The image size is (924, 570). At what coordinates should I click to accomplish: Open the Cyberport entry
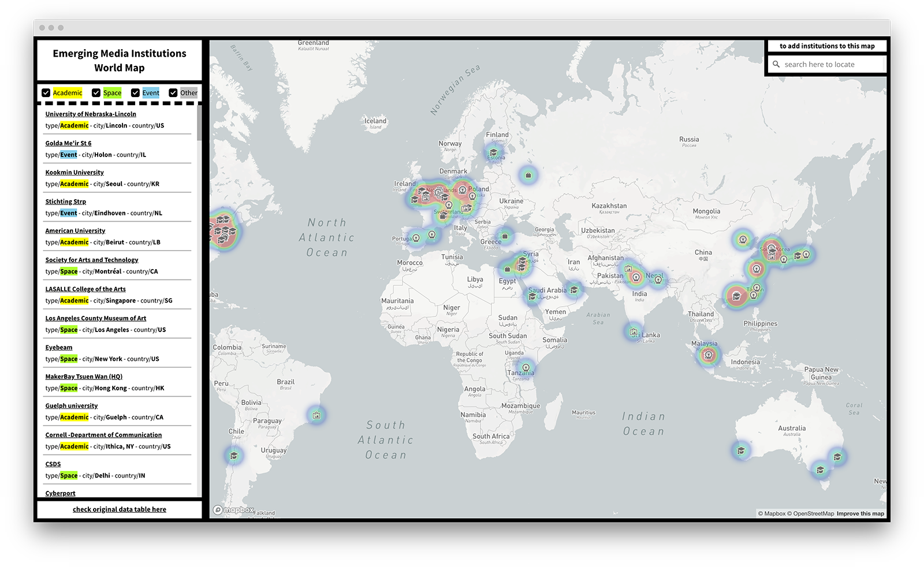[61, 493]
